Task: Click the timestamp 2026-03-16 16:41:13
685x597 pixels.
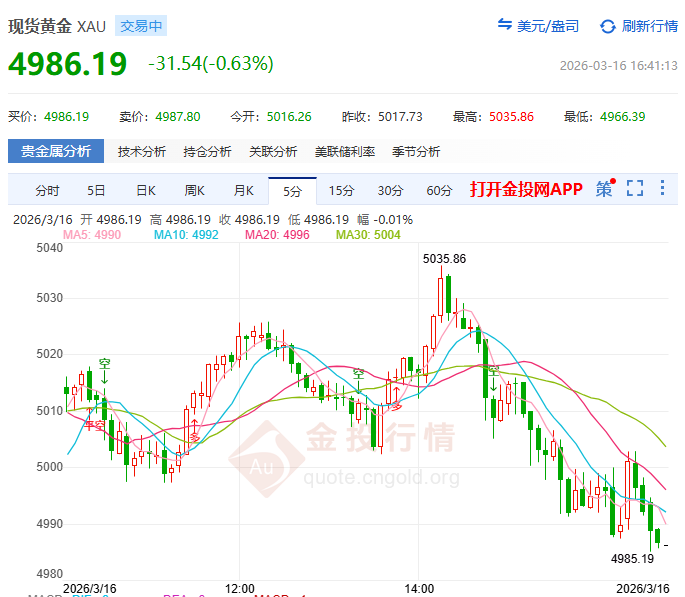Action: [619, 66]
